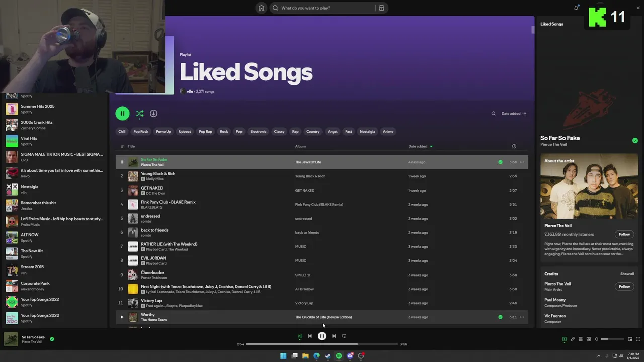Mute volume with the speaker icon
The width and height of the screenshot is (644, 362).
[596, 339]
